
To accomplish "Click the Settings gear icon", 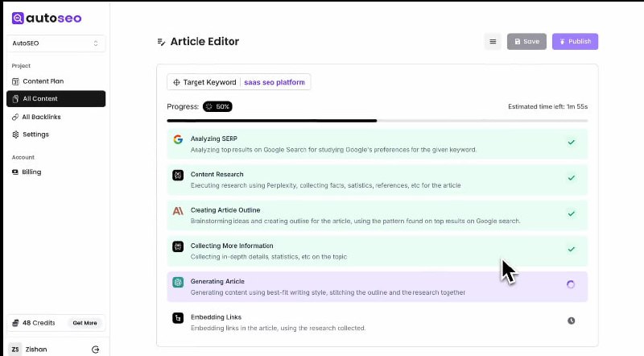I will click(x=15, y=135).
